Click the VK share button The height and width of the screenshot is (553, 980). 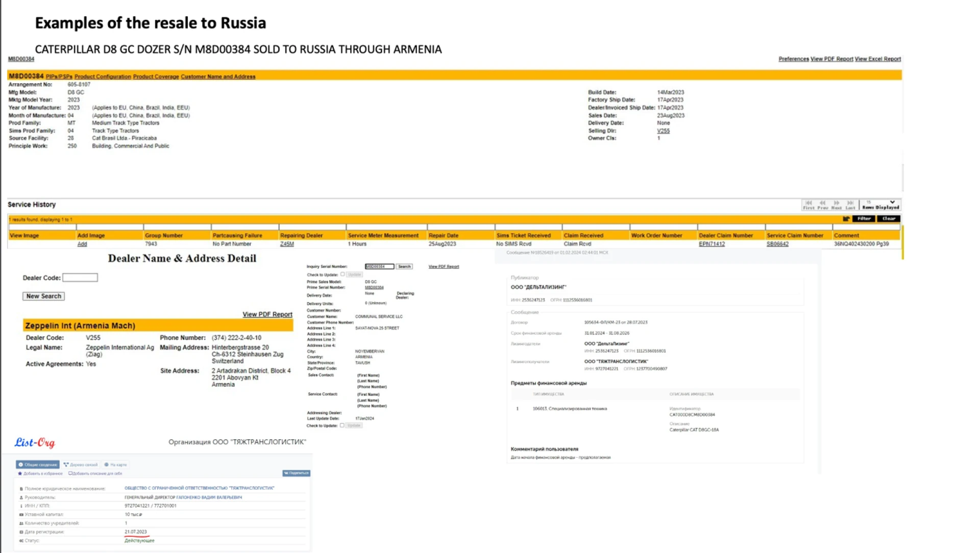(296, 473)
